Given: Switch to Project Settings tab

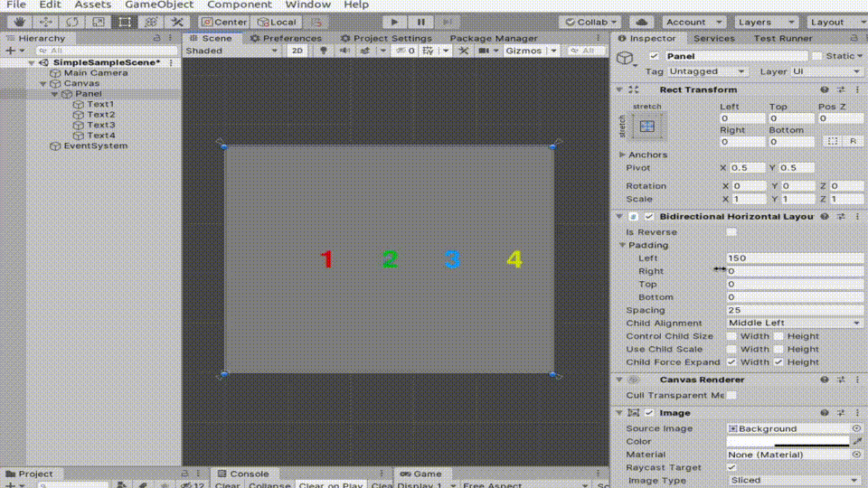Looking at the screenshot, I should pos(386,38).
